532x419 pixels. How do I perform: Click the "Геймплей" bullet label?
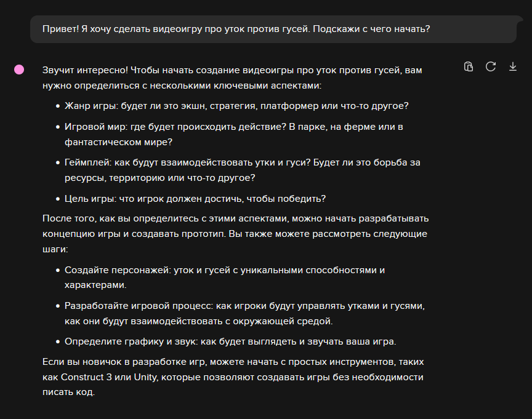click(x=86, y=162)
